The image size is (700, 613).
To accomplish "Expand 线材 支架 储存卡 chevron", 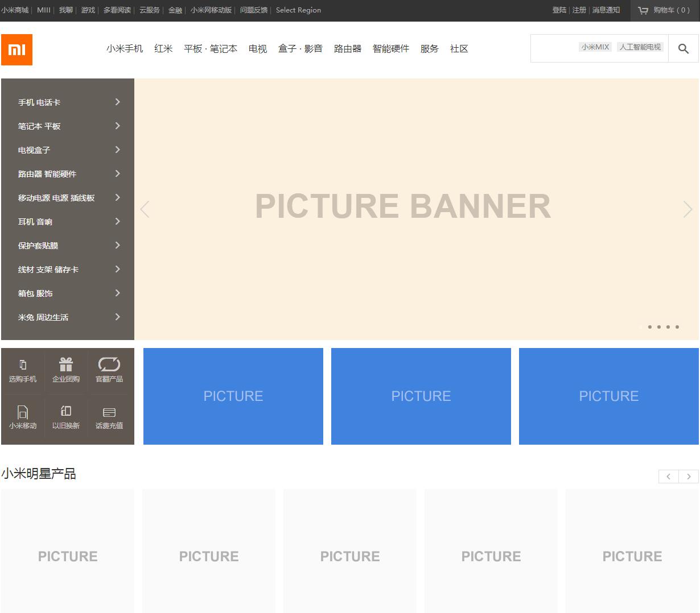I will [118, 269].
